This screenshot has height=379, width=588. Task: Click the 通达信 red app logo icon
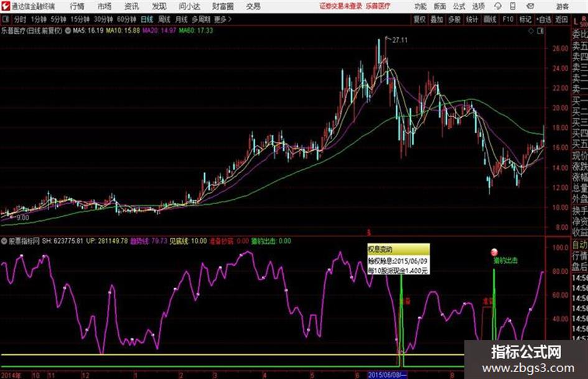[5, 6]
